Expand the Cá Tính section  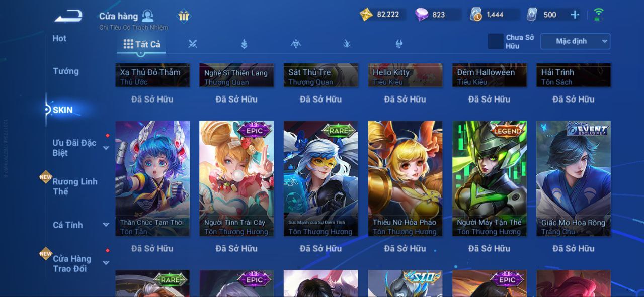[106, 225]
